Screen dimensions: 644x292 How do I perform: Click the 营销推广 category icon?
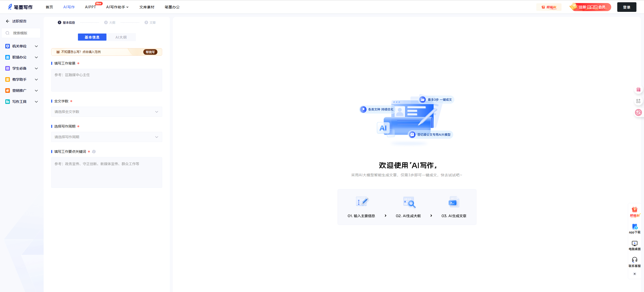[x=8, y=91]
